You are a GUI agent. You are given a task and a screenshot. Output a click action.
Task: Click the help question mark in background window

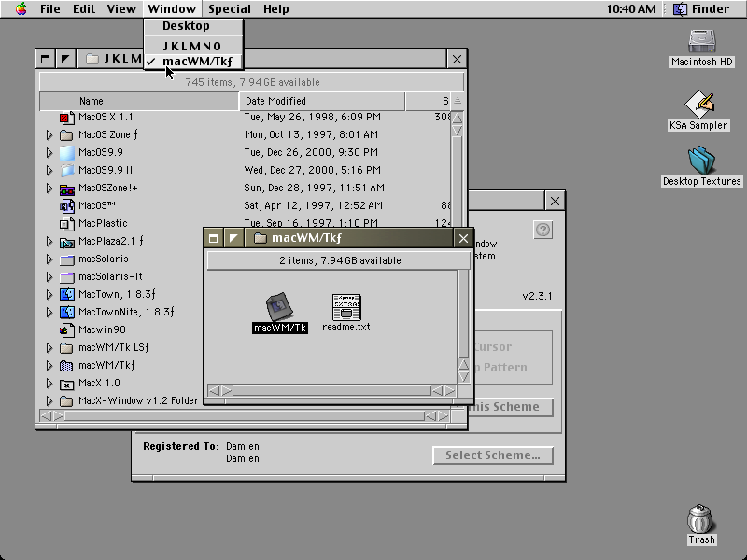point(543,230)
